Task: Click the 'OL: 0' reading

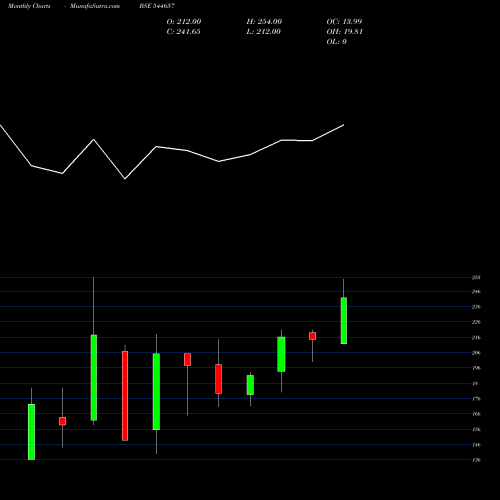Action: (337, 41)
